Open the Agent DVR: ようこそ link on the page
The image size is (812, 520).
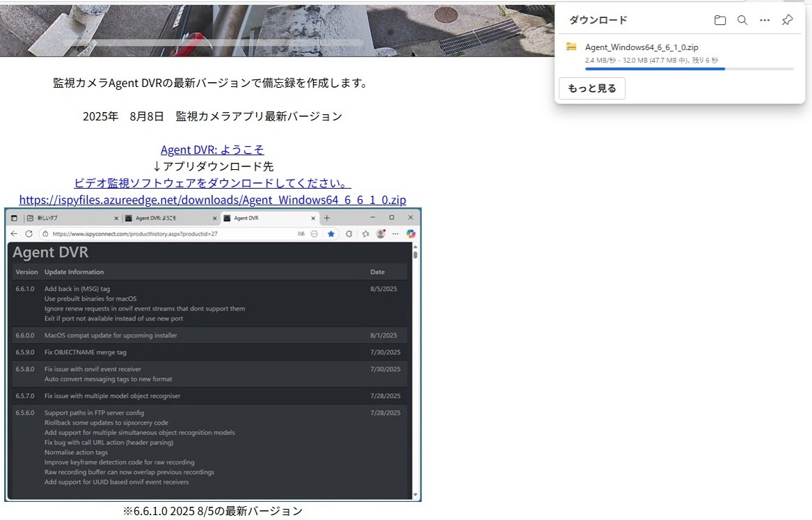pos(212,150)
